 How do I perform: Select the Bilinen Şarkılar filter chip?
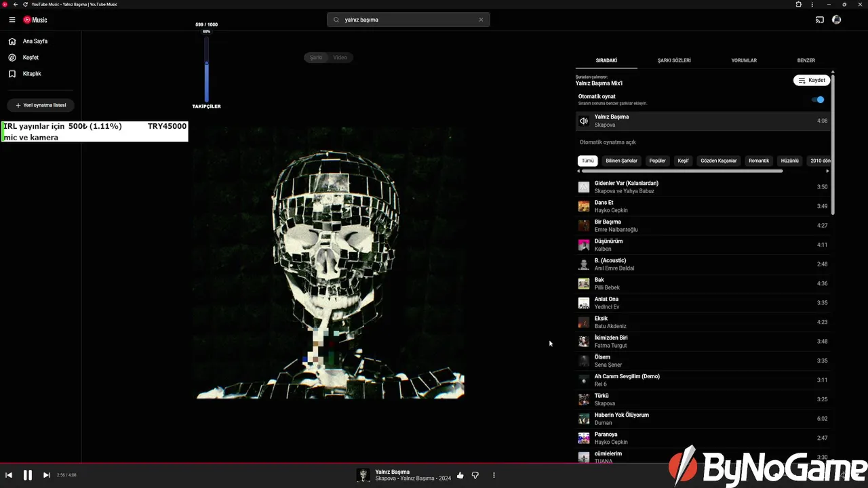click(622, 161)
